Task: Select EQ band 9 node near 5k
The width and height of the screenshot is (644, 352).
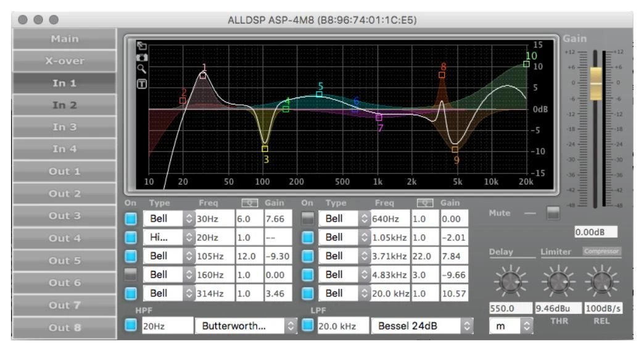Action: [x=455, y=149]
